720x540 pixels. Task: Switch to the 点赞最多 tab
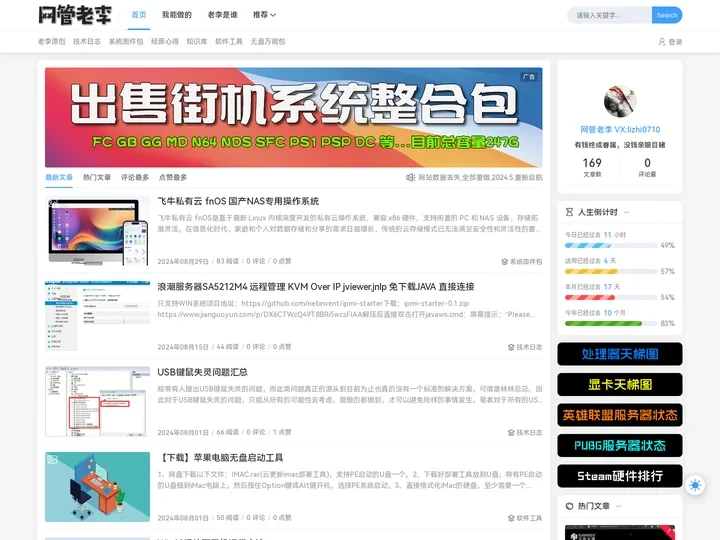[173, 177]
